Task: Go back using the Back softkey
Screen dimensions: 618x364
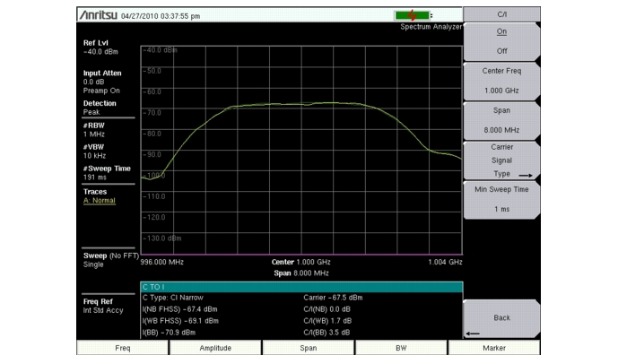Action: coord(501,318)
